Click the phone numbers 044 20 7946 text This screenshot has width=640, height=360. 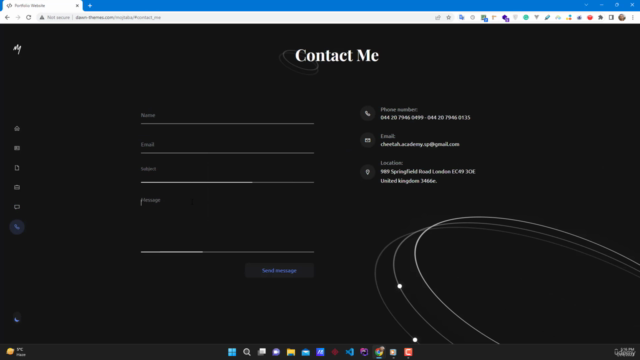425,118
